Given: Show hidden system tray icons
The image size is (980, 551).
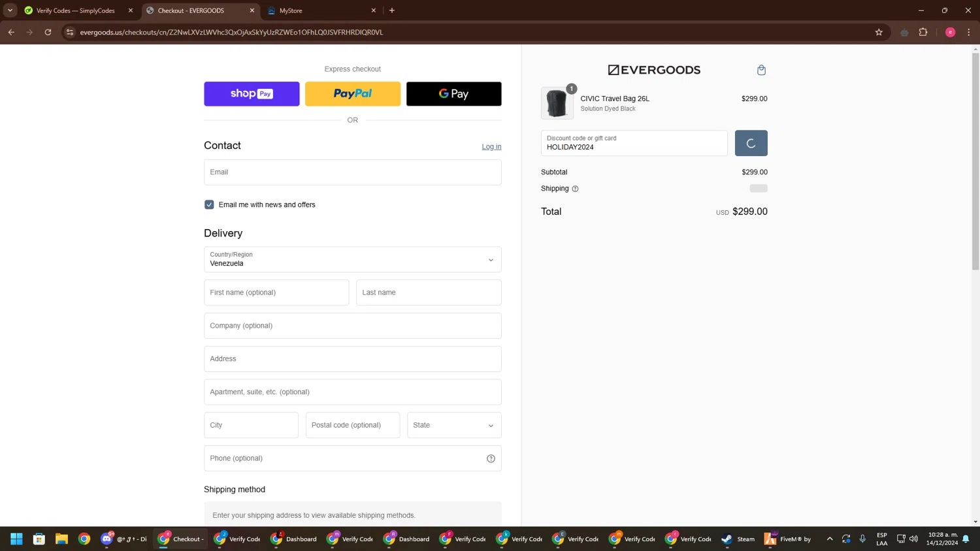Looking at the screenshot, I should pos(830,539).
